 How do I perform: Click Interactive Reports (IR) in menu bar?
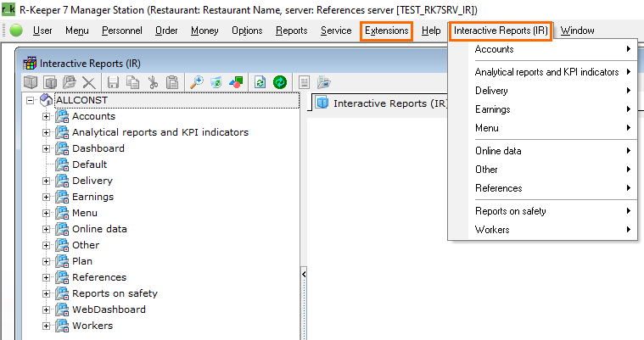(501, 31)
